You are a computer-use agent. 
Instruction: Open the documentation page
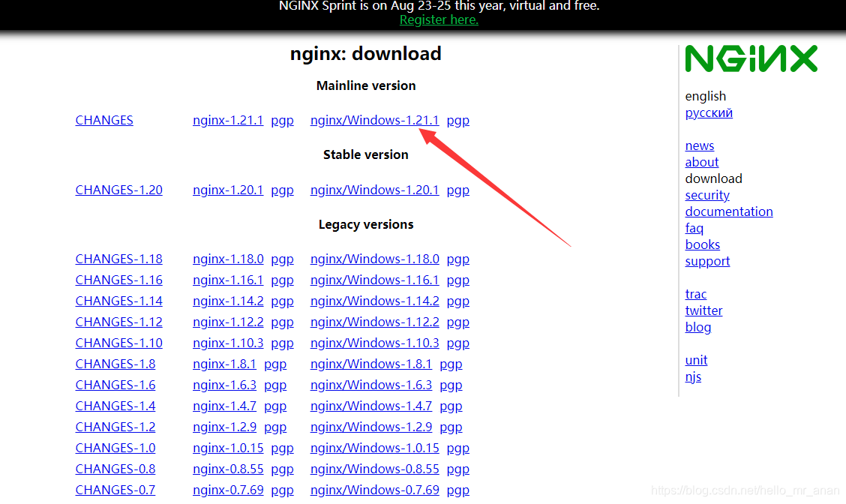728,212
